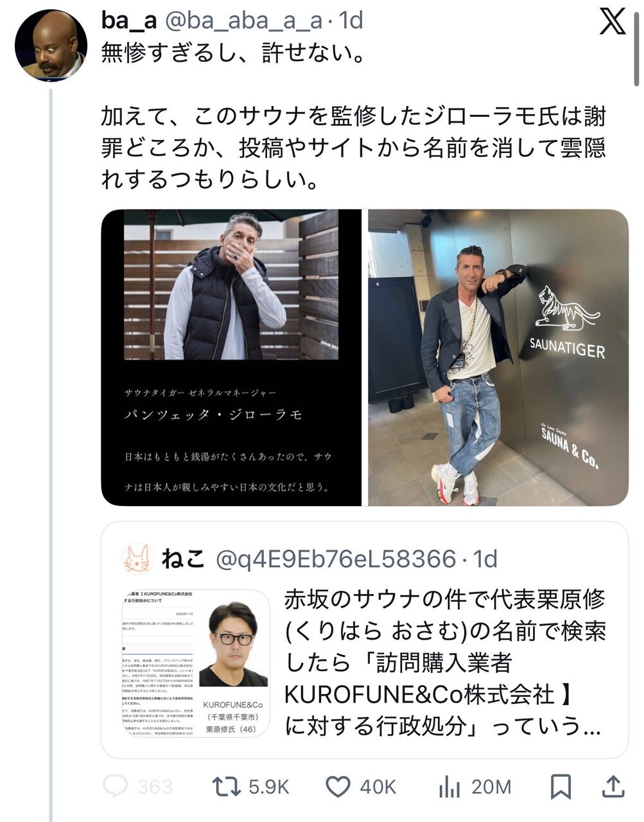
Task: Click the 5.9K repost count
Action: pyautogui.click(x=269, y=787)
